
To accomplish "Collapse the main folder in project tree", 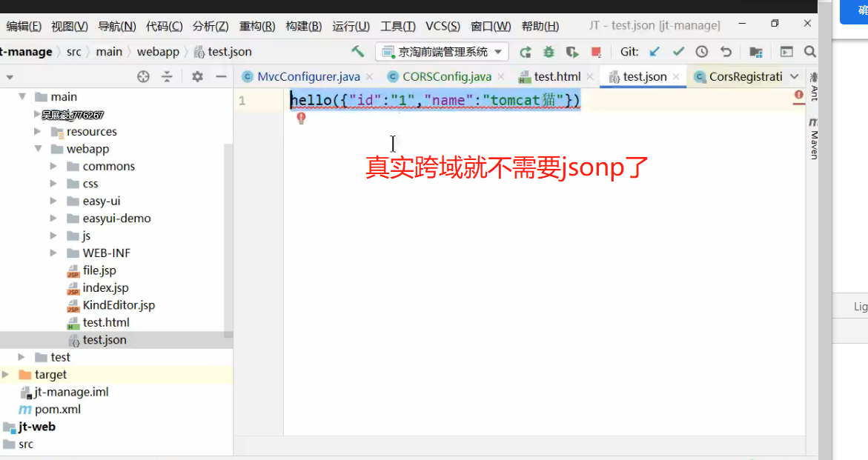I will click(22, 96).
